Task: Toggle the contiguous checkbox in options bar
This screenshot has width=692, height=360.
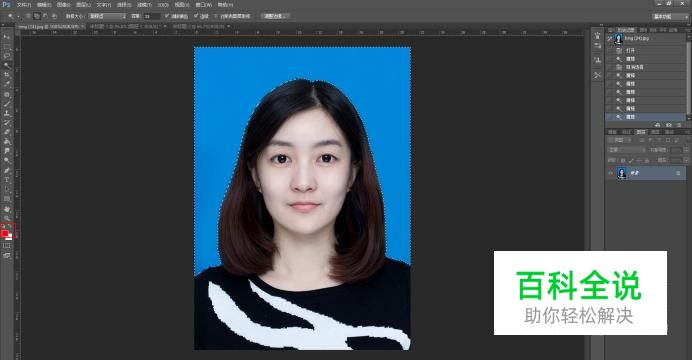Action: coord(196,16)
